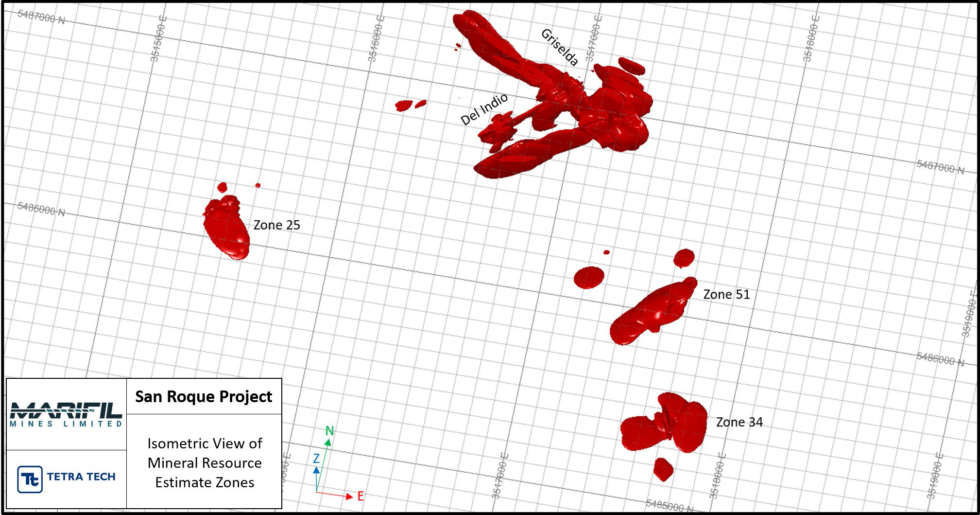
Task: Click the blue Z axis label
Action: point(316,458)
